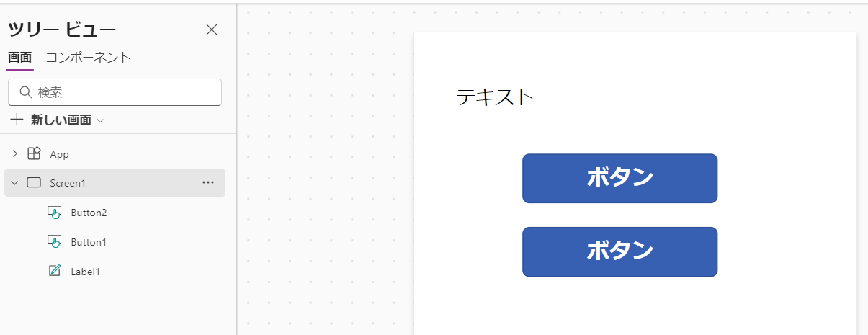
Task: Click the Screen1 rectangle icon
Action: point(34,183)
